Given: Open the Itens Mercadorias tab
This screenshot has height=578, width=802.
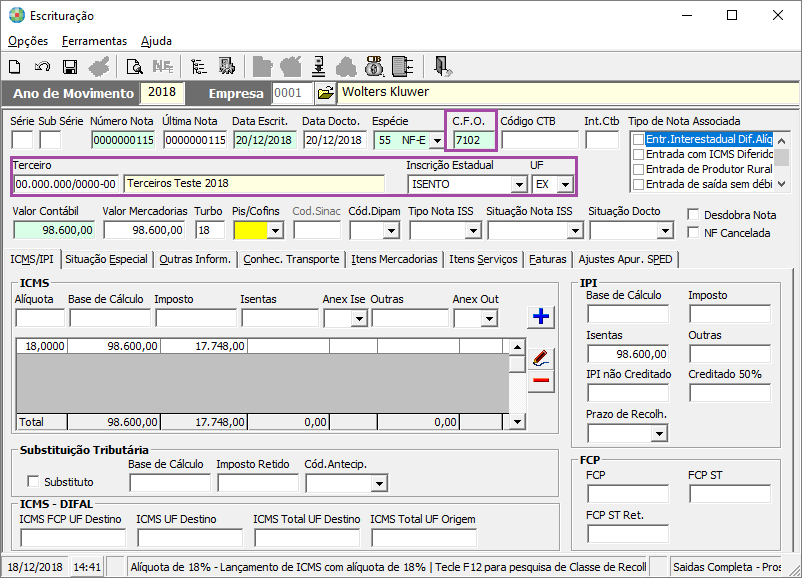Looking at the screenshot, I should [x=394, y=259].
